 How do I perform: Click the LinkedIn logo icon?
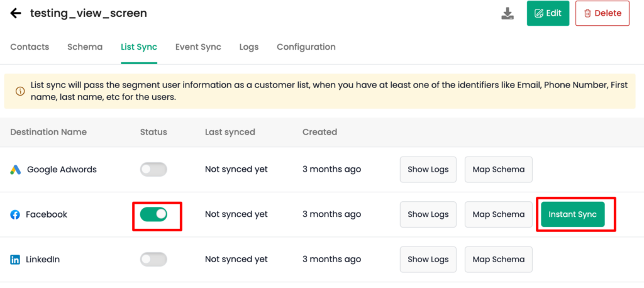[x=15, y=260]
